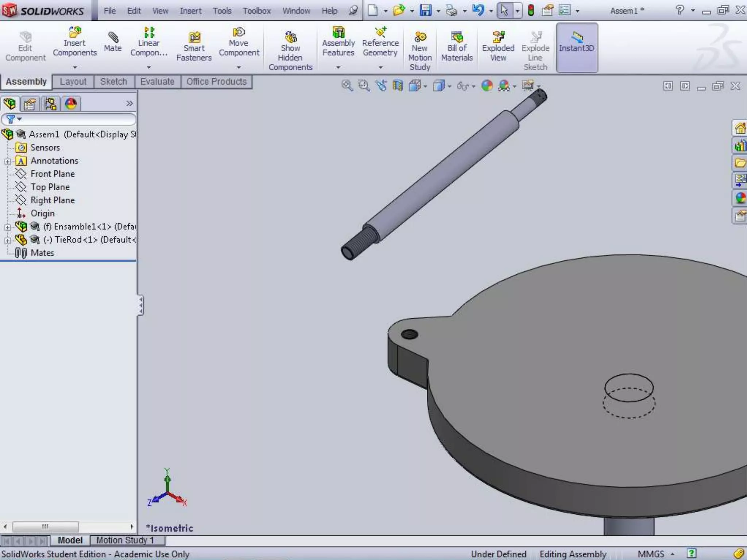Viewport: 747px width, 560px height.
Task: Open the Toolbox menu
Action: [256, 11]
